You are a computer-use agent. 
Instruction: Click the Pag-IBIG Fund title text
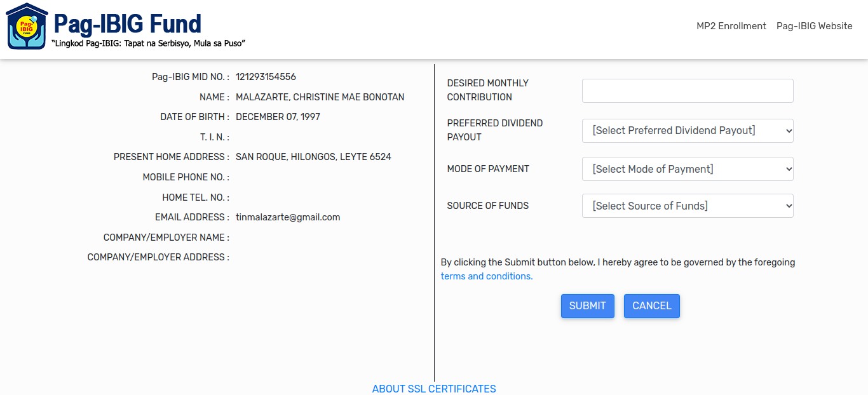coord(127,24)
